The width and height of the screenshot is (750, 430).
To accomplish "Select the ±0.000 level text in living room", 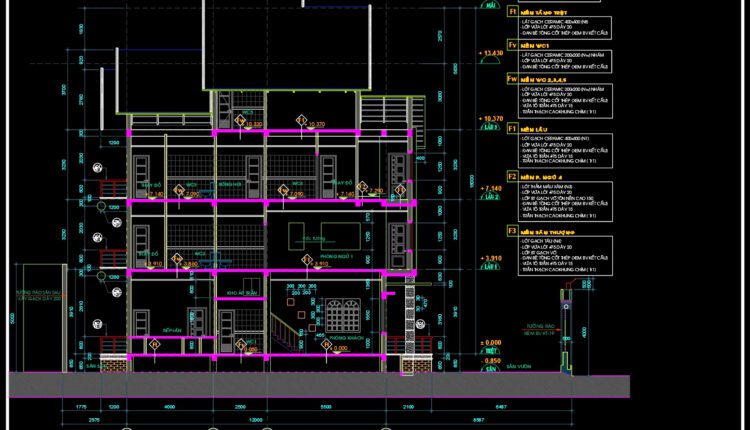I will tap(339, 348).
